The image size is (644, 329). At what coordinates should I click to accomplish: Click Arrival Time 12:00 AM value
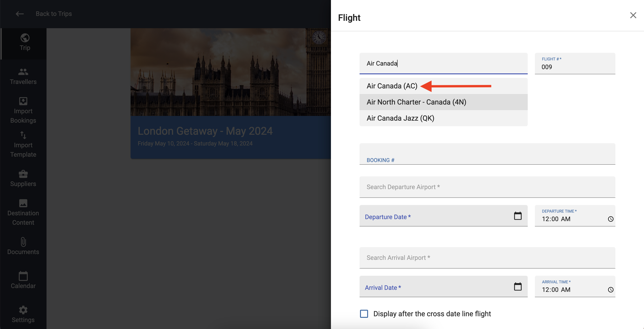coord(556,290)
